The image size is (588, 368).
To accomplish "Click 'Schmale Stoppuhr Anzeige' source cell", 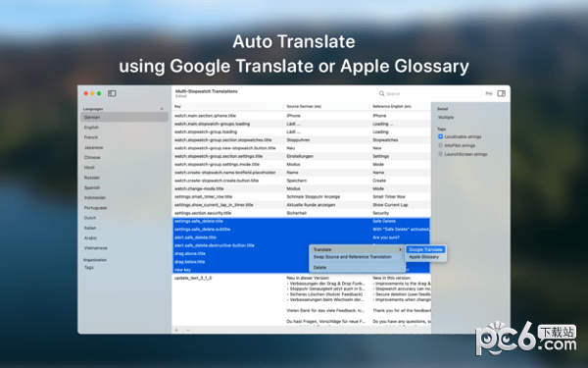I will click(314, 197).
